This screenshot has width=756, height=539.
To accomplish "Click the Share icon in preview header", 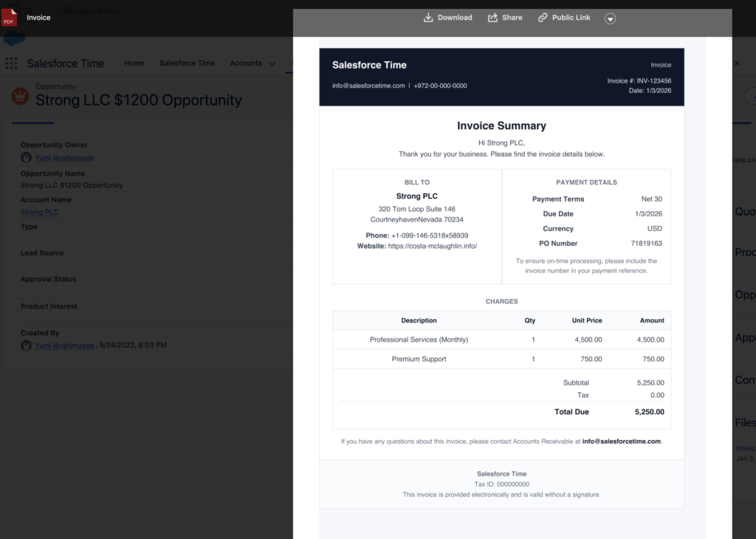I will click(x=492, y=18).
